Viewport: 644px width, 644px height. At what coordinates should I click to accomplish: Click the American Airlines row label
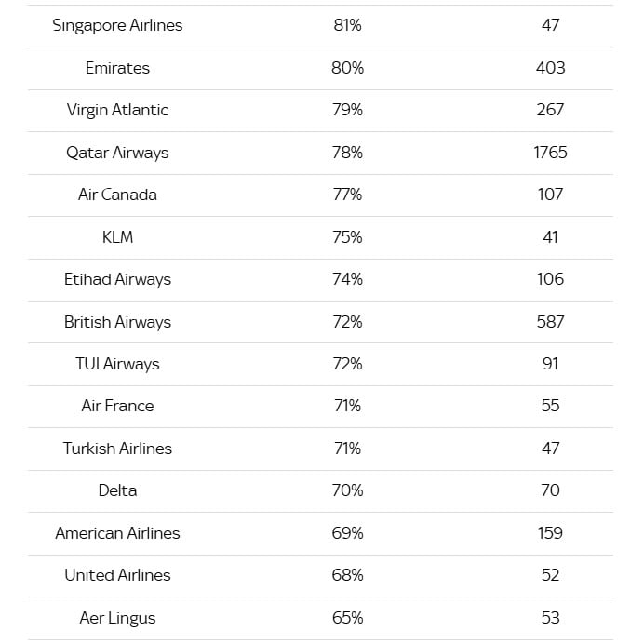(x=117, y=533)
